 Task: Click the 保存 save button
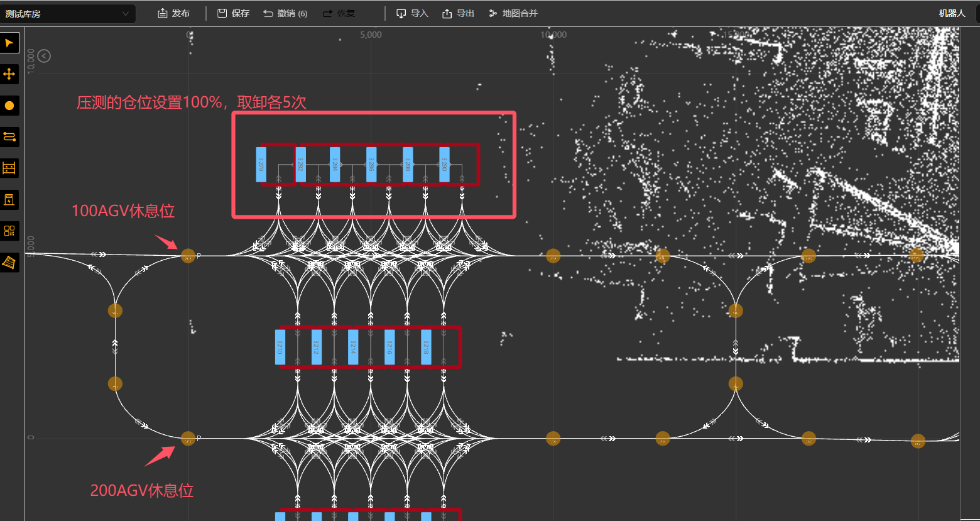coord(234,13)
